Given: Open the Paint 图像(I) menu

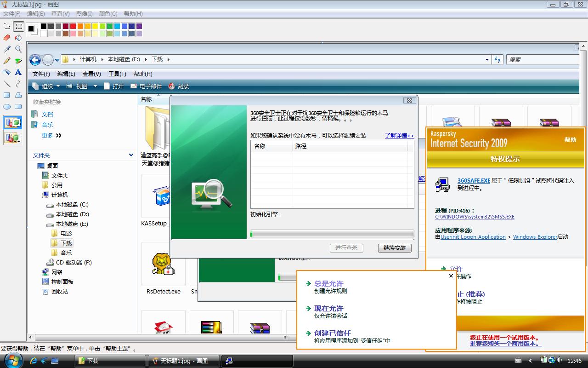Looking at the screenshot, I should coord(85,14).
